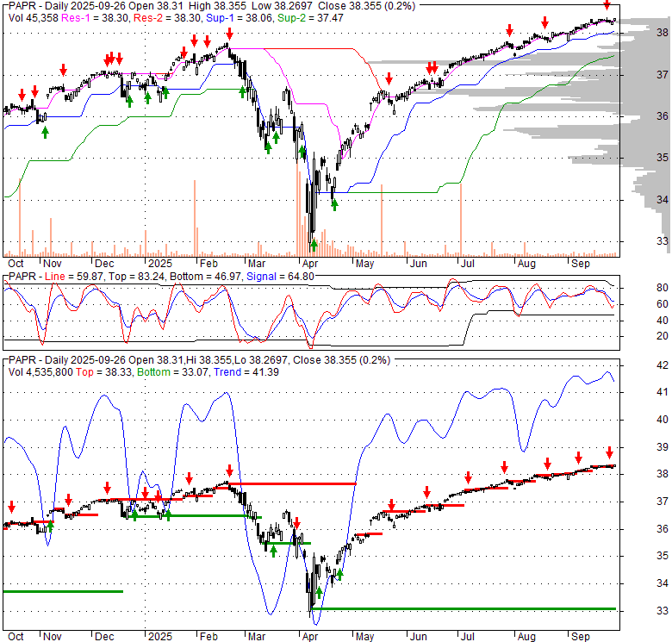
Task: Click the Signal = 64.80 indicator label
Action: click(280, 277)
